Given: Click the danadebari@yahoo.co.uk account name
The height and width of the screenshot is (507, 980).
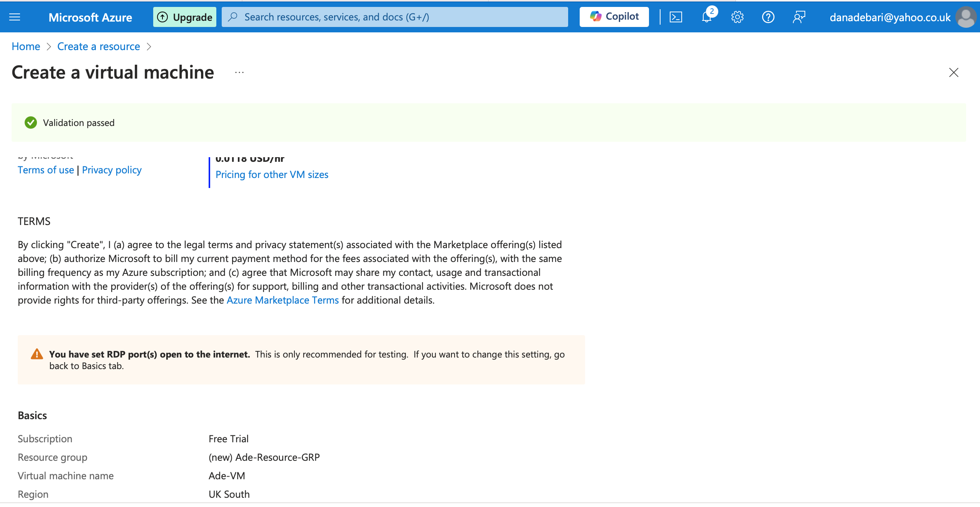Looking at the screenshot, I should pyautogui.click(x=890, y=17).
